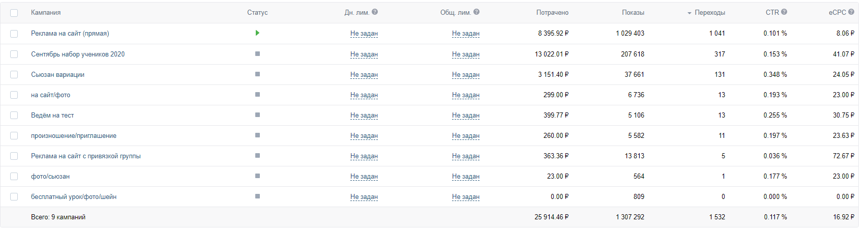Screen dimensions: 868x229
Task: Set total limit for на сайт/фото campaign
Action: 466,95
